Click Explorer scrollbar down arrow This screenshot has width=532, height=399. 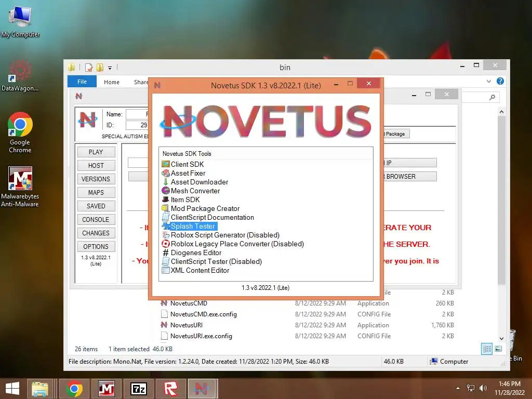tap(501, 339)
